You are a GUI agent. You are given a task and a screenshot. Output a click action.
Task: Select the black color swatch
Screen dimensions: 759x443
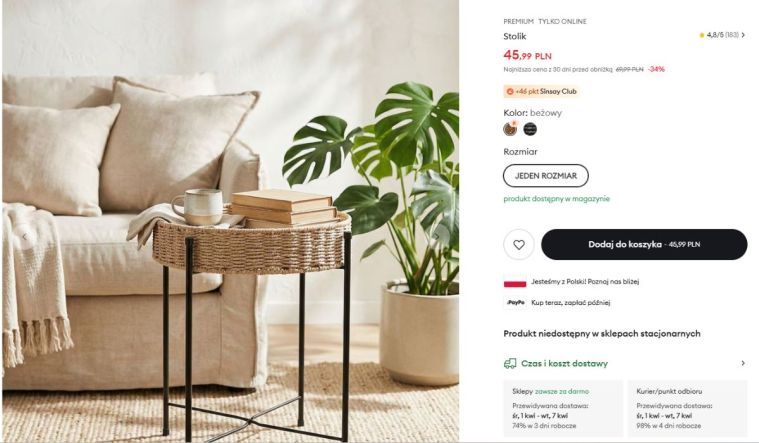pos(530,129)
